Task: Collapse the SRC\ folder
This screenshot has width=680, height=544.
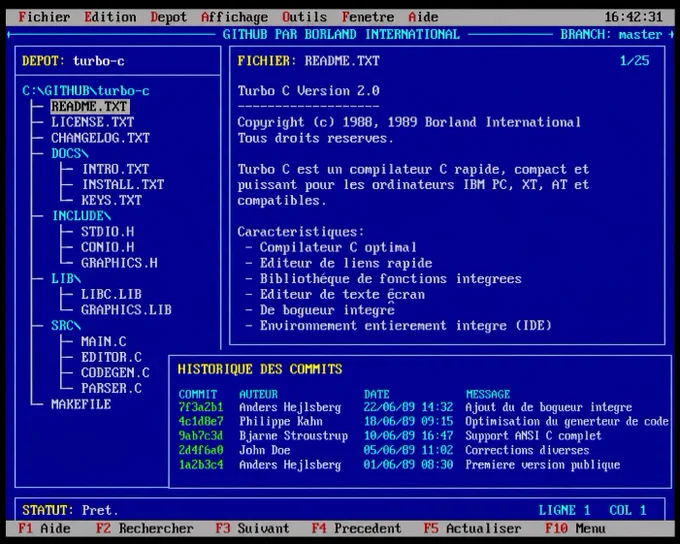Action: (66, 325)
